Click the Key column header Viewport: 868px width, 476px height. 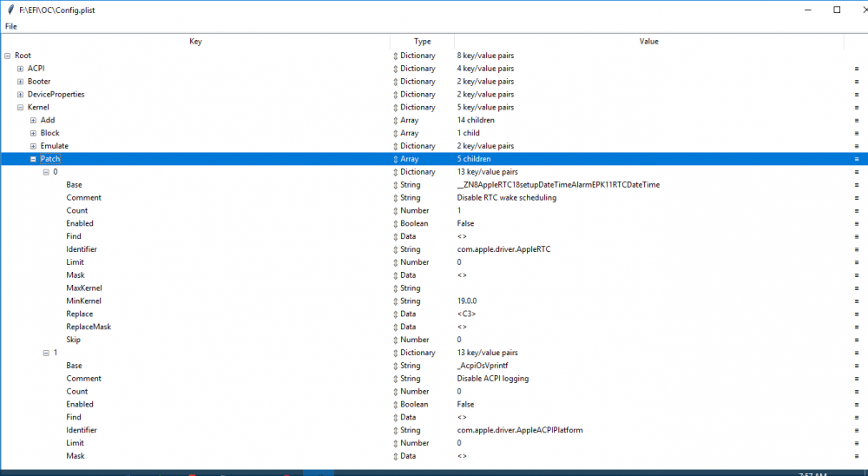(195, 42)
